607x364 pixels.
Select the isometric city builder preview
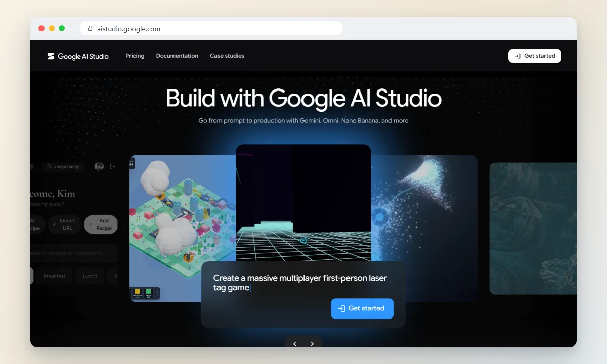tap(183, 228)
